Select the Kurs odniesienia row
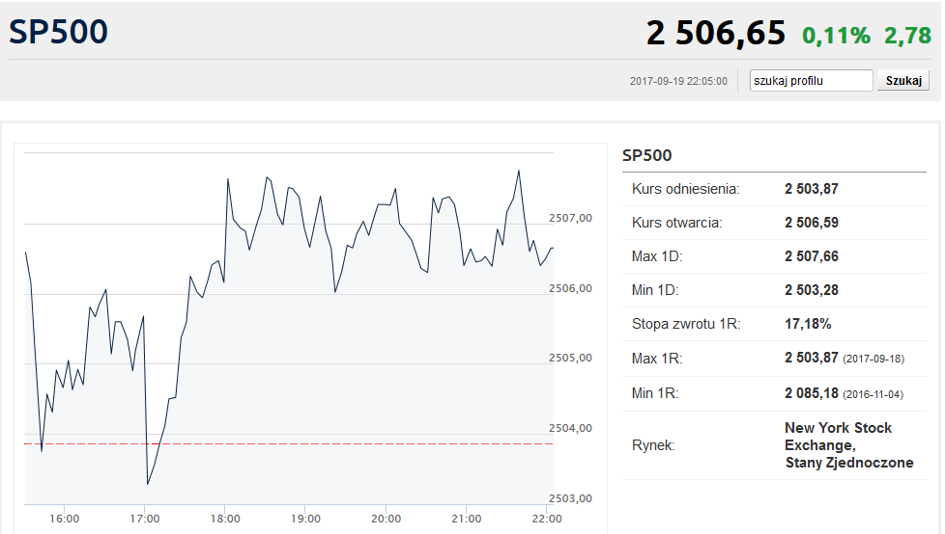945x534 pixels. click(x=685, y=189)
